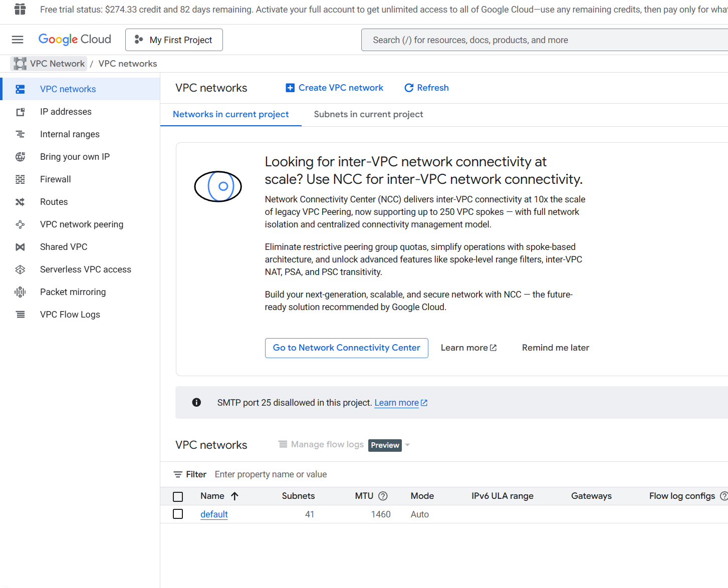Click Learn more in the NCC card
Image resolution: width=728 pixels, height=588 pixels.
coord(468,348)
